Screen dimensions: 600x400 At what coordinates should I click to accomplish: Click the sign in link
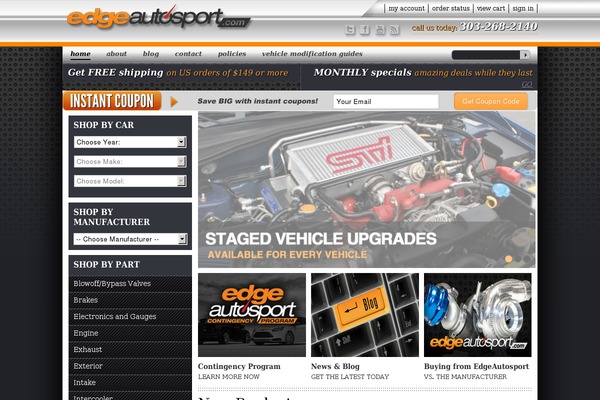point(523,8)
